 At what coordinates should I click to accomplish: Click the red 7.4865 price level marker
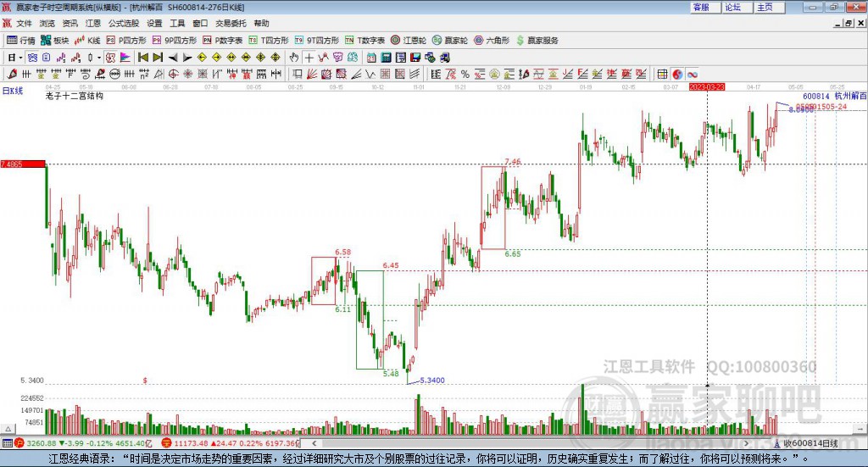(x=22, y=163)
